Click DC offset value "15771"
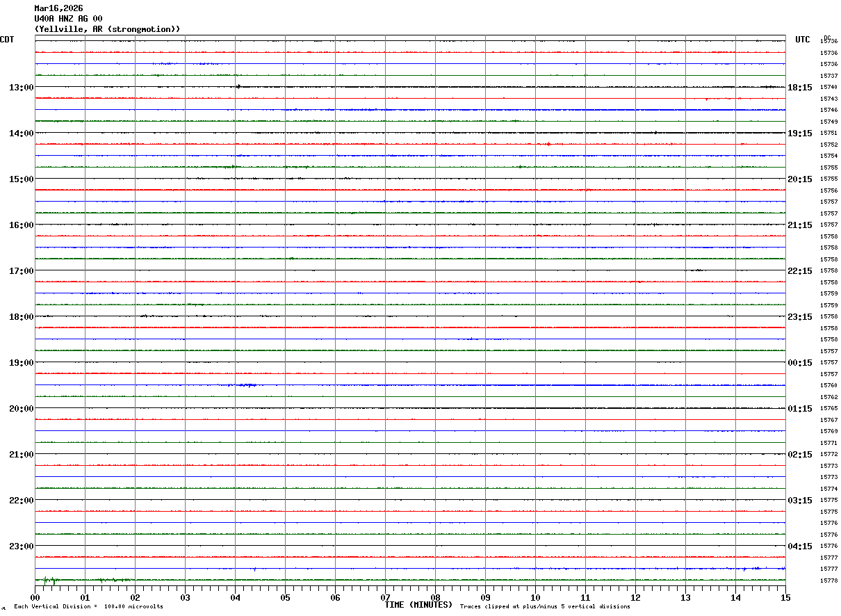The height and width of the screenshot is (616, 841). [828, 443]
